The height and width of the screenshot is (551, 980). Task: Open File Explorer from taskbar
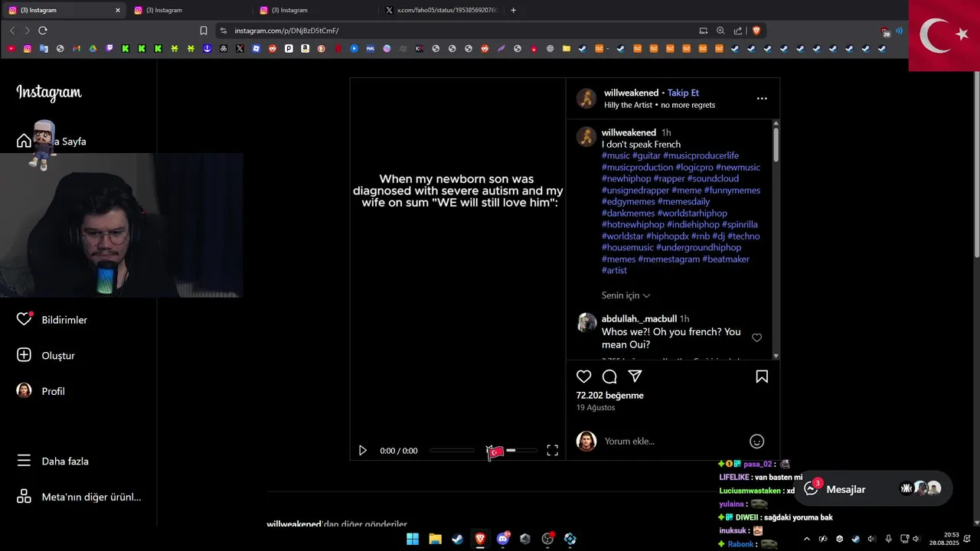pyautogui.click(x=435, y=539)
